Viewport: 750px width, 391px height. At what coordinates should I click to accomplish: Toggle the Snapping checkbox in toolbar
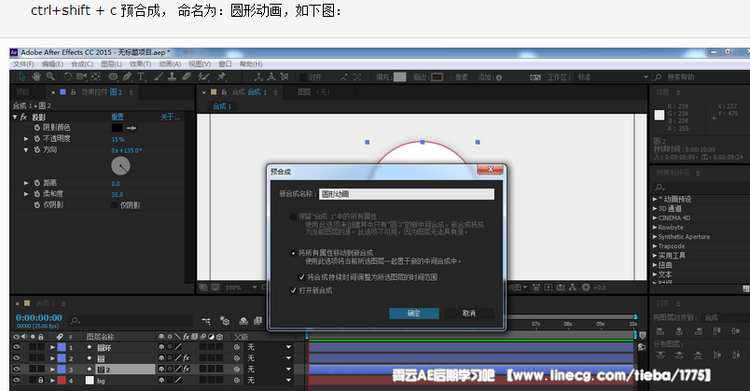[303, 77]
